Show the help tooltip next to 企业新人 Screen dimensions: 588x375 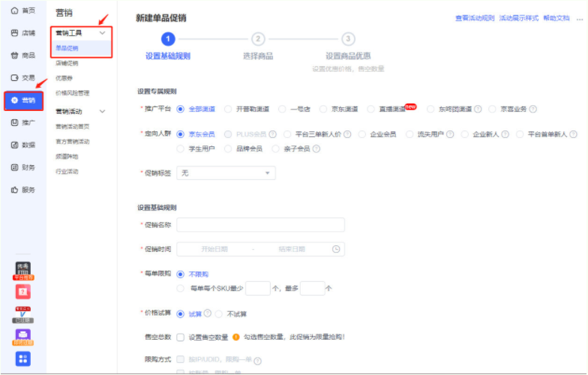[505, 134]
